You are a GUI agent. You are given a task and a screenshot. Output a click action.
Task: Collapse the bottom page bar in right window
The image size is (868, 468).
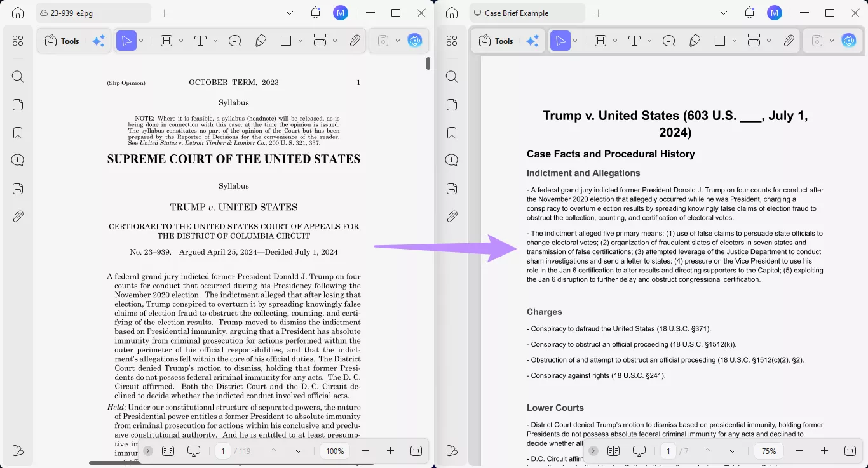click(x=593, y=451)
